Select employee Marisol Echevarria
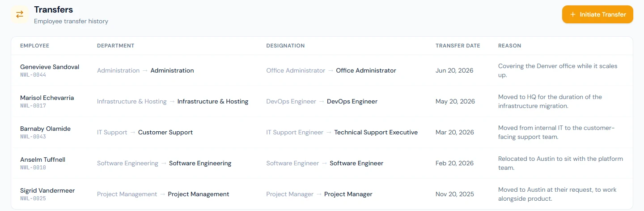Screen dimensions: 644x211 pos(47,98)
